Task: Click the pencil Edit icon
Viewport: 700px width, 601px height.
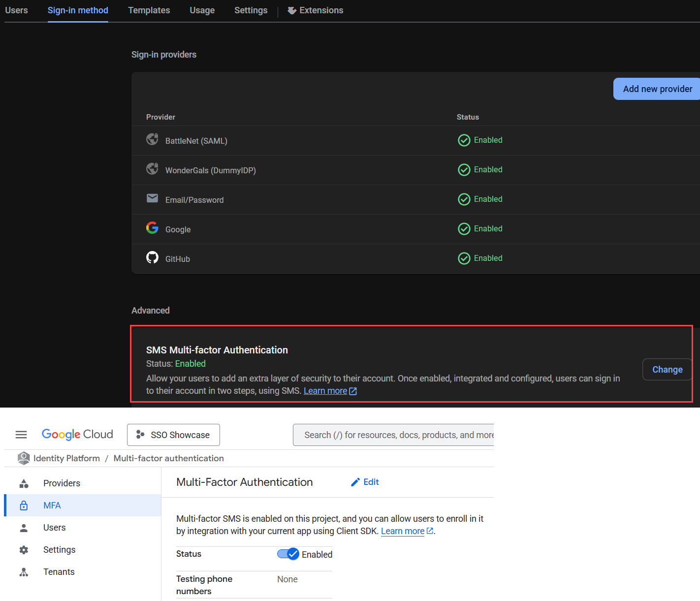Action: (x=355, y=482)
